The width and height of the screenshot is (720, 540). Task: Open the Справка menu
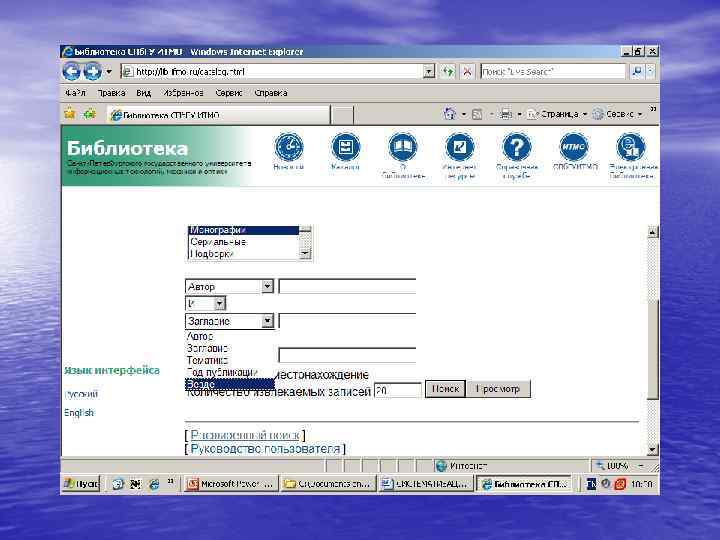(x=271, y=93)
